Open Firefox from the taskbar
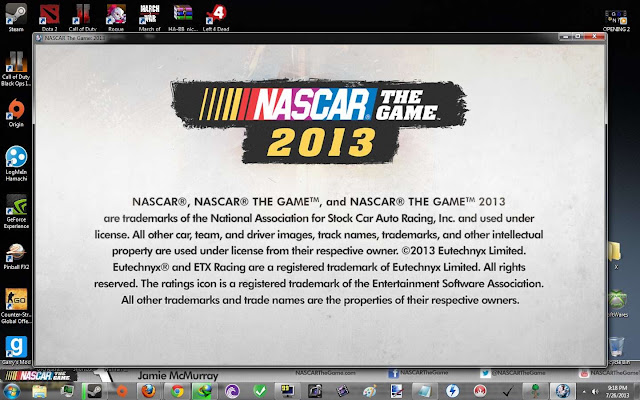The image size is (640, 400). [x=149, y=391]
